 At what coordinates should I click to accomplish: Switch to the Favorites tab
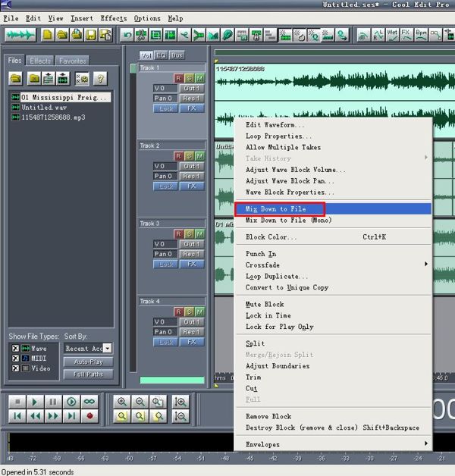(72, 61)
